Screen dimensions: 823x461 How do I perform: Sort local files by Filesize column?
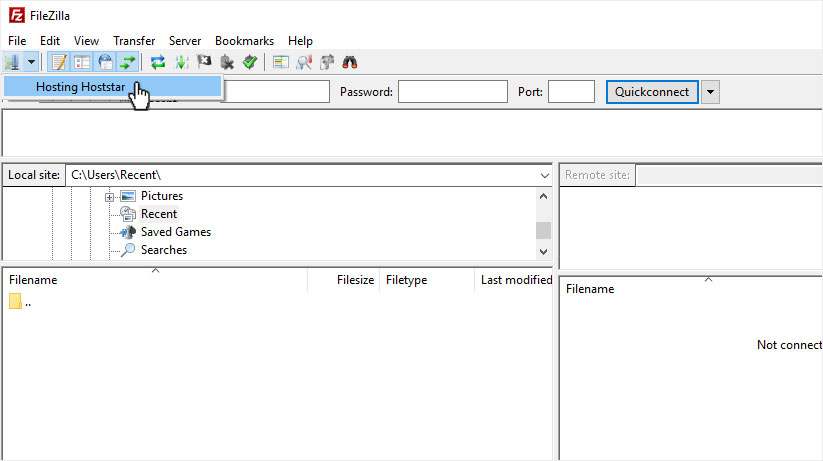pyautogui.click(x=342, y=280)
